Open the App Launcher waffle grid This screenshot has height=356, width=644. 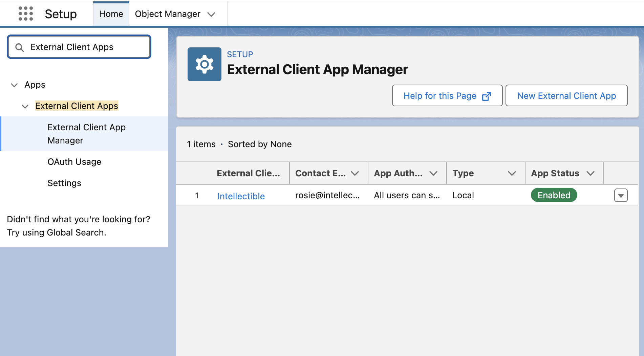[25, 14]
